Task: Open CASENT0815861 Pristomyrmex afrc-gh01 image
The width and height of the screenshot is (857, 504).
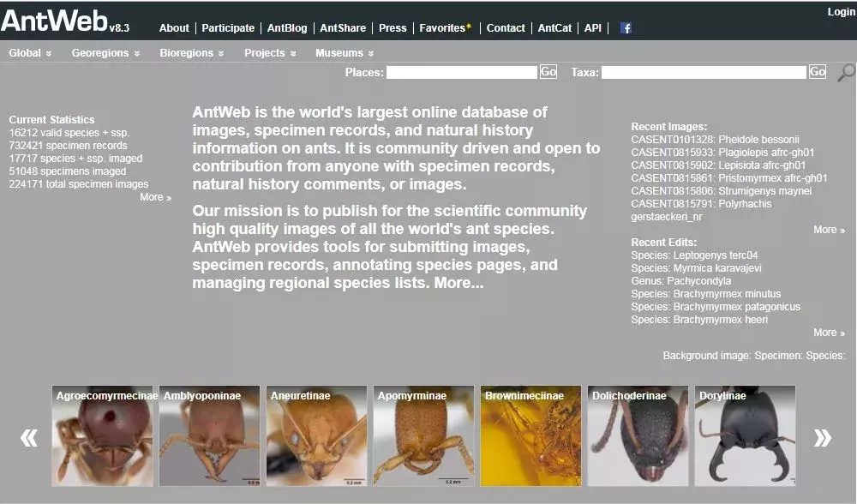Action: tap(729, 178)
